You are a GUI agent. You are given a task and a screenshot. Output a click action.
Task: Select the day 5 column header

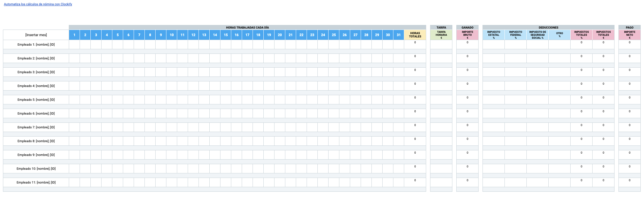click(118, 35)
